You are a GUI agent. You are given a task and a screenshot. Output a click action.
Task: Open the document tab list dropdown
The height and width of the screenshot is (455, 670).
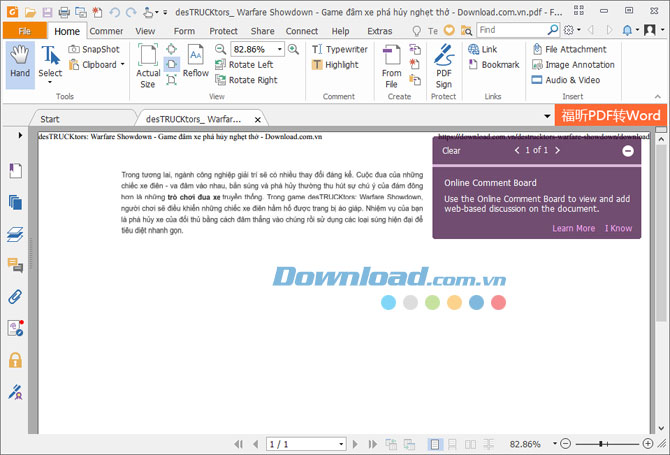547,116
